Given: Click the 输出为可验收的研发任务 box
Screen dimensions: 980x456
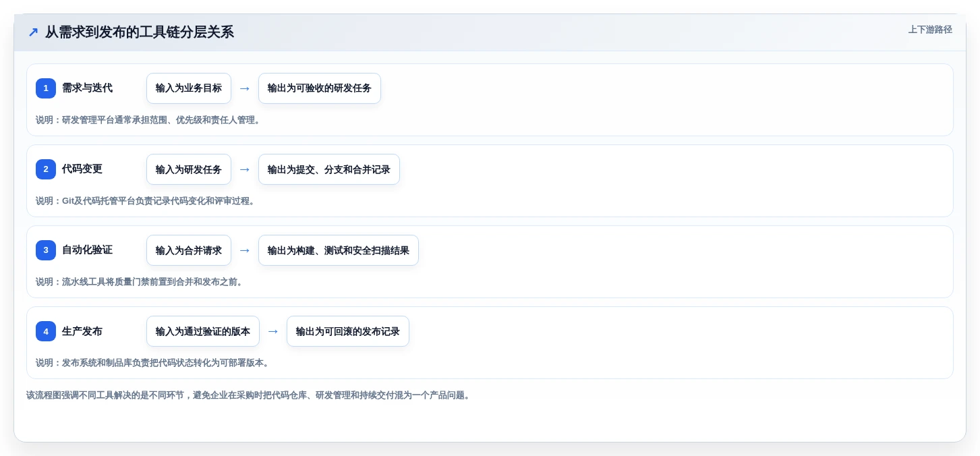Looking at the screenshot, I should tap(320, 88).
